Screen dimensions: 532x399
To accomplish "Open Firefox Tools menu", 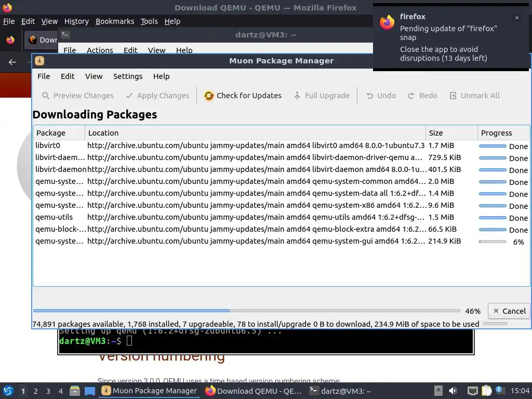I will point(149,21).
